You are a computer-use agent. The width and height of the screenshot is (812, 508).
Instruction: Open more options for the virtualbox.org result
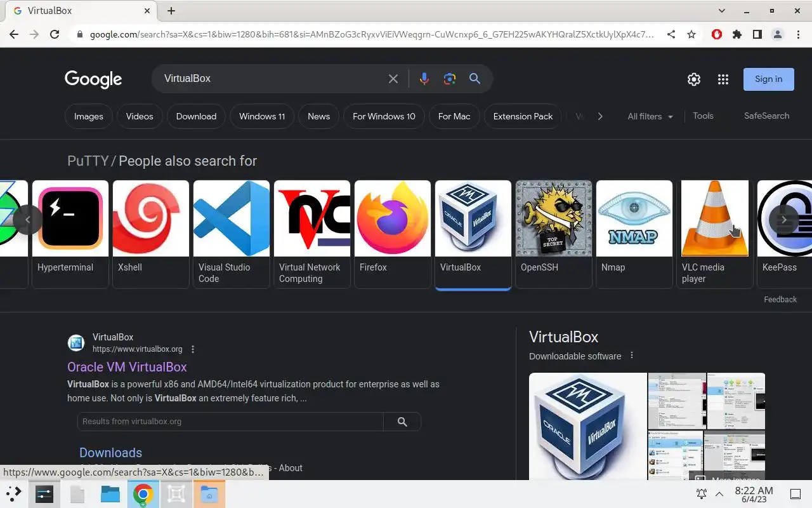(193, 349)
